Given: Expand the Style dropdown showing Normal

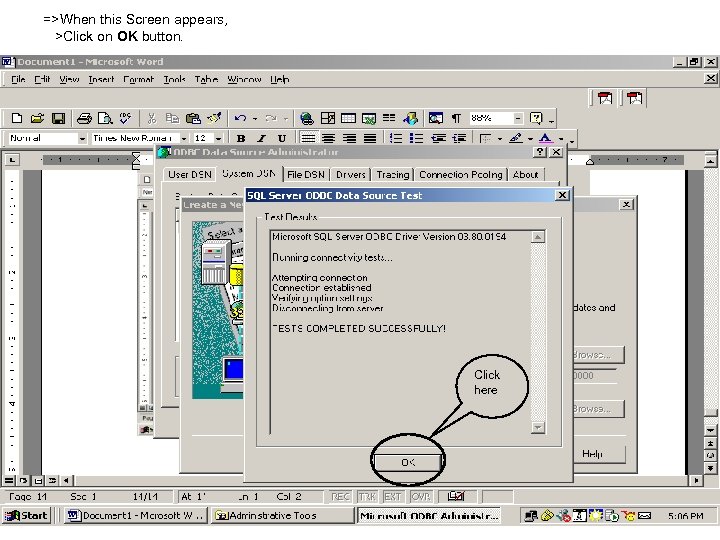Looking at the screenshot, I should pos(82,138).
